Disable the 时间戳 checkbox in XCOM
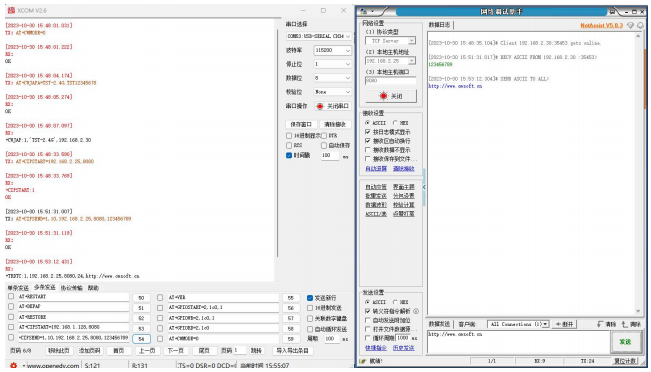The width and height of the screenshot is (651, 372). (x=289, y=155)
